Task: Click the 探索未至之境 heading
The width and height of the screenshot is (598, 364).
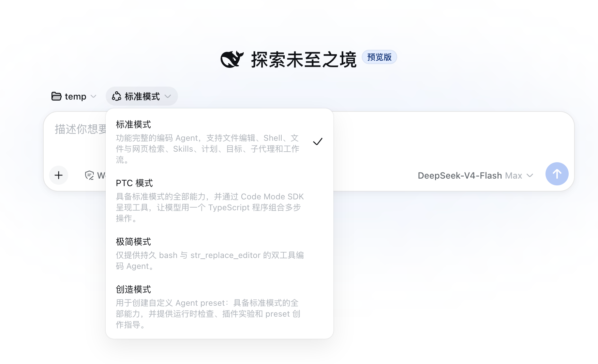Action: coord(304,60)
